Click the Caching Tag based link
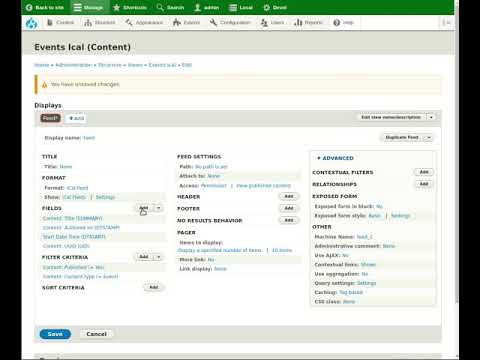The width and height of the screenshot is (480, 360). [351, 292]
